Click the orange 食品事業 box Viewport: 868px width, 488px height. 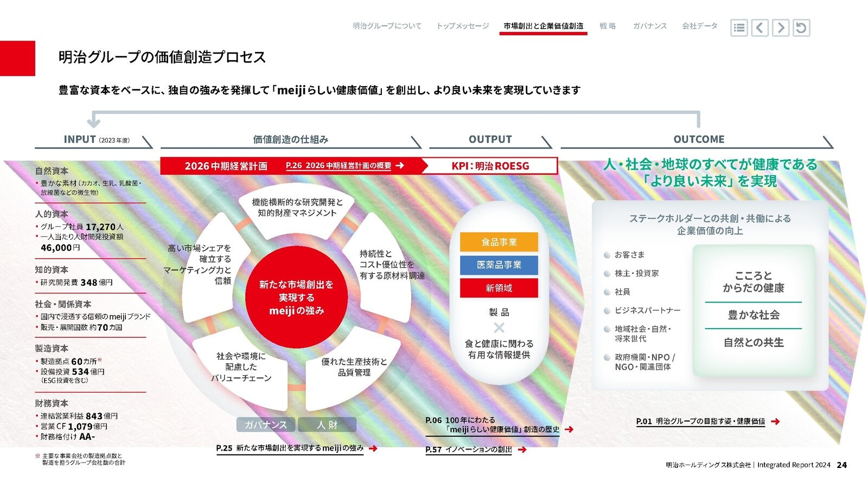tap(499, 242)
